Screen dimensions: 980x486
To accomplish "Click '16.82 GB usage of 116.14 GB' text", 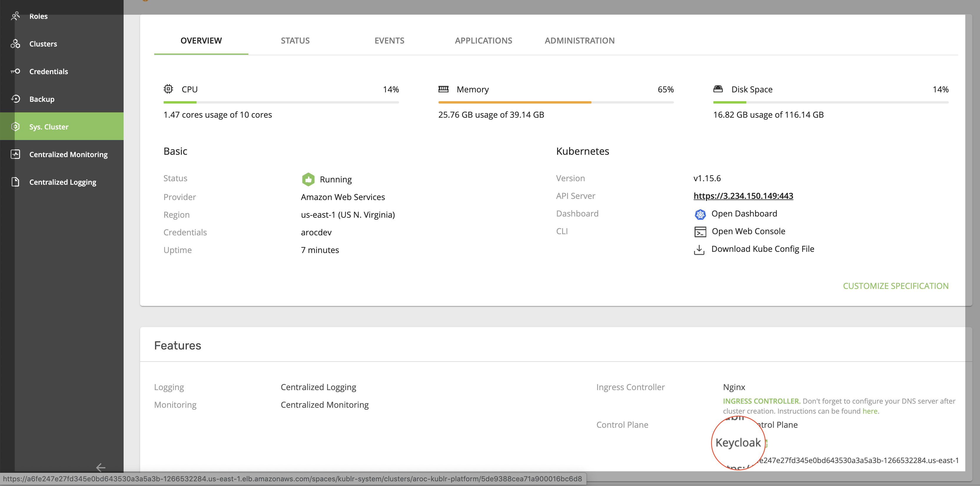I will tap(768, 115).
